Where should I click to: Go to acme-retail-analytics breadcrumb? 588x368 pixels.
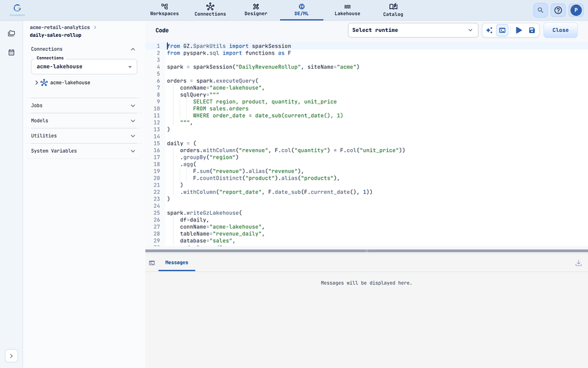(59, 28)
